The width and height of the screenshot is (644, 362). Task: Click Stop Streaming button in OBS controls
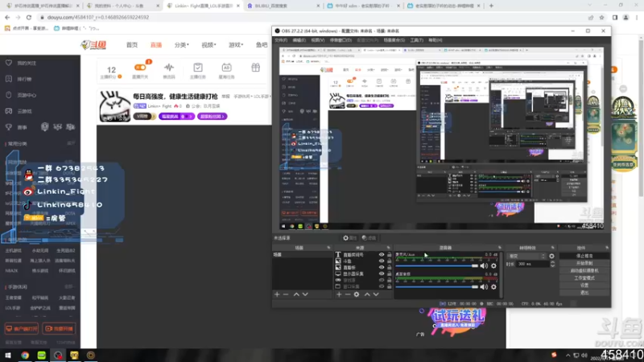click(584, 256)
